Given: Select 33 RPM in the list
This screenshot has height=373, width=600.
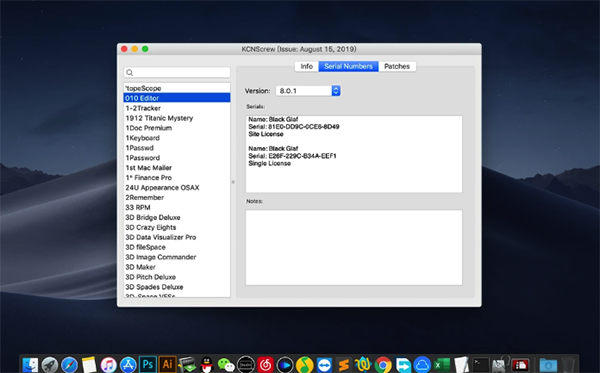Looking at the screenshot, I should [177, 207].
